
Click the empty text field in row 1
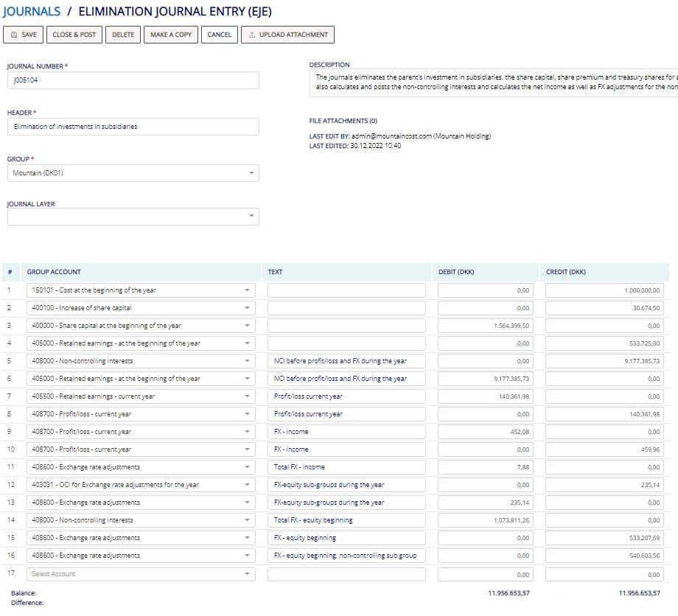coord(346,290)
